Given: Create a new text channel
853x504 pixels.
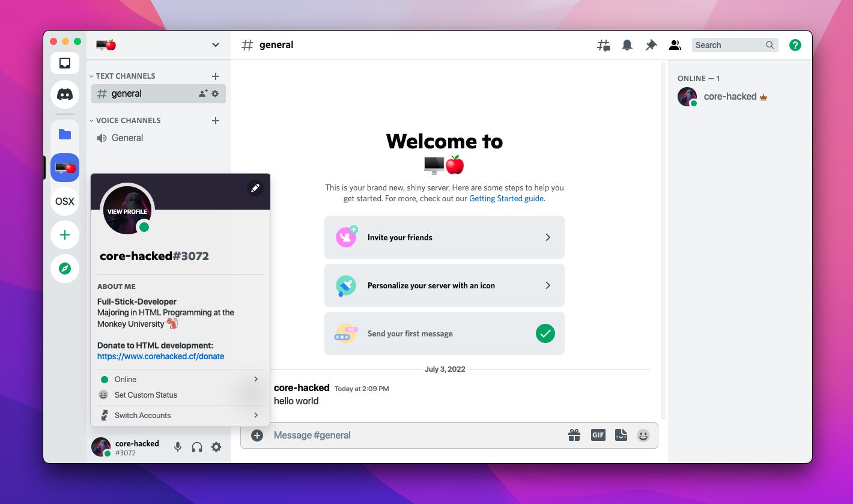Looking at the screenshot, I should click(x=216, y=76).
